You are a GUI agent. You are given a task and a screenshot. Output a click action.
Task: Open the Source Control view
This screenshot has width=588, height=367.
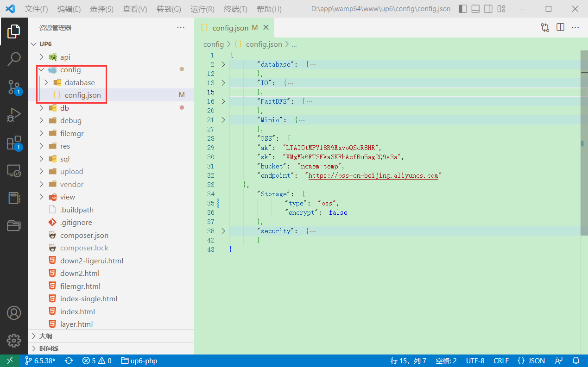14,87
